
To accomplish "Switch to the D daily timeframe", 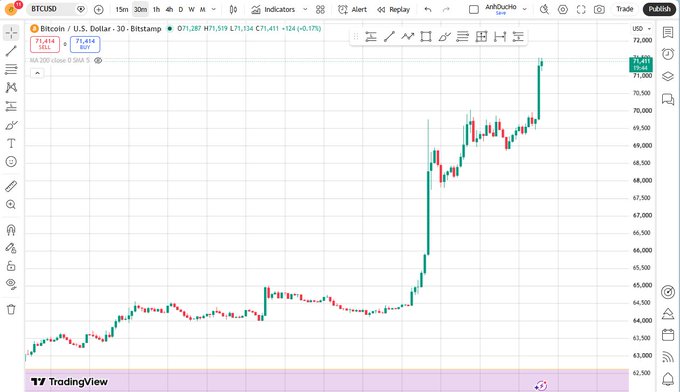I will point(181,9).
